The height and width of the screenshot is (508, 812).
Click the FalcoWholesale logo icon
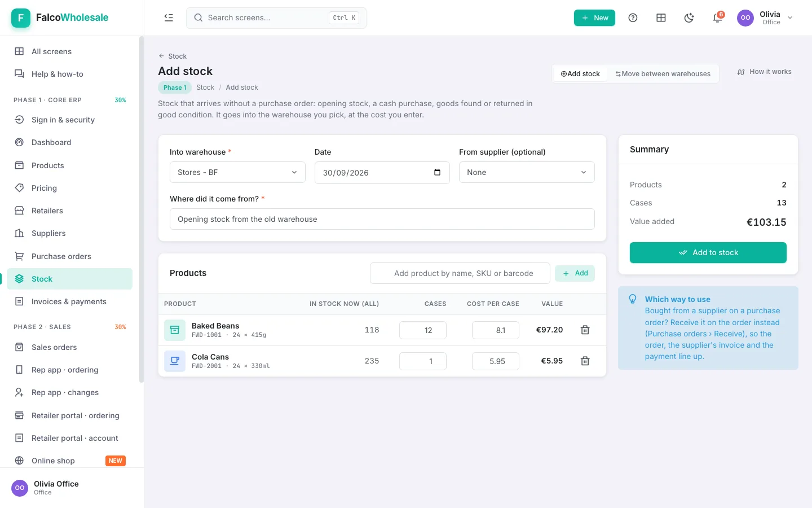(x=21, y=18)
